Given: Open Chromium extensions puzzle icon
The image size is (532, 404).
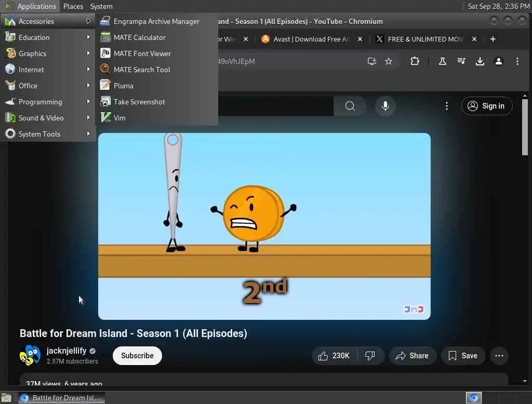Looking at the screenshot, I should [415, 61].
